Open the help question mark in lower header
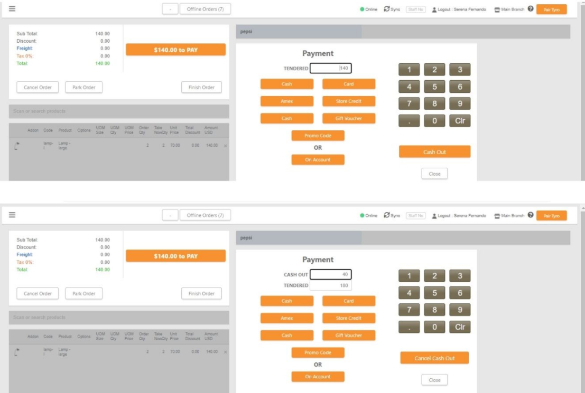585x393 pixels. click(x=530, y=215)
